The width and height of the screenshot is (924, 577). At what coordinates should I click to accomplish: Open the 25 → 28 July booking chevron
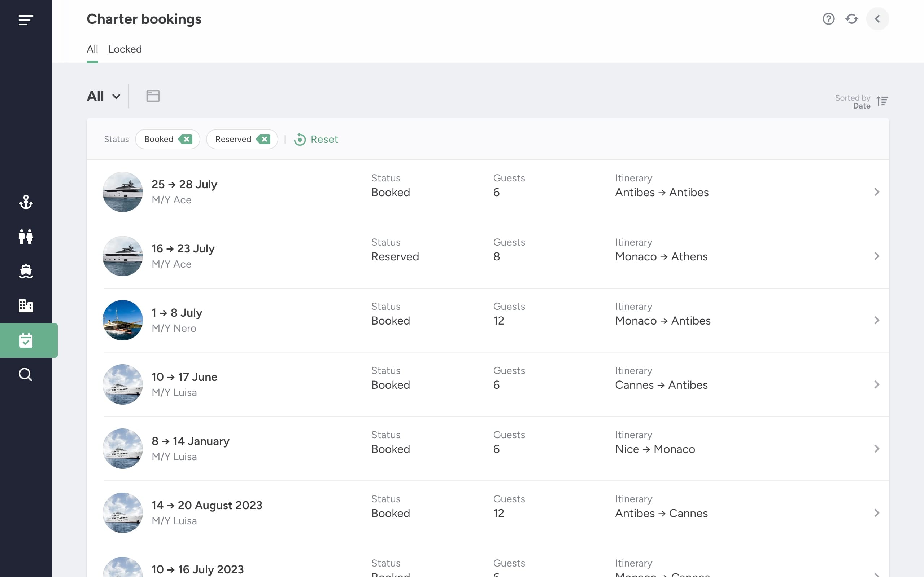[877, 192]
